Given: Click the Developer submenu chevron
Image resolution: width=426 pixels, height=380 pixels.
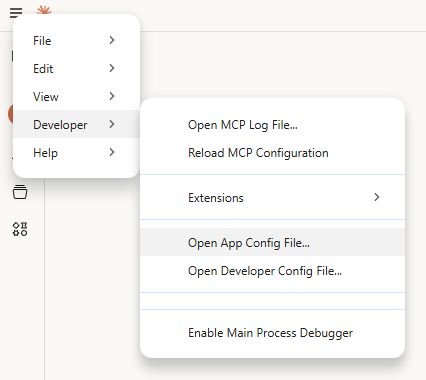Looking at the screenshot, I should pos(112,124).
